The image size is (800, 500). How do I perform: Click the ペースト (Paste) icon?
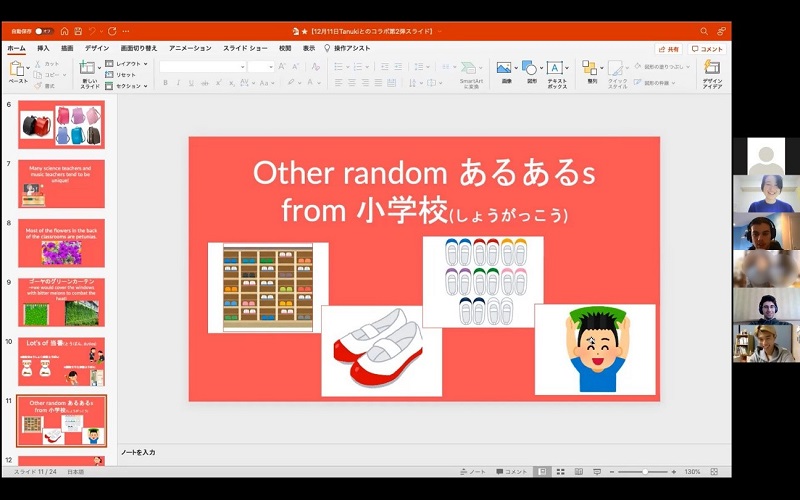point(18,69)
